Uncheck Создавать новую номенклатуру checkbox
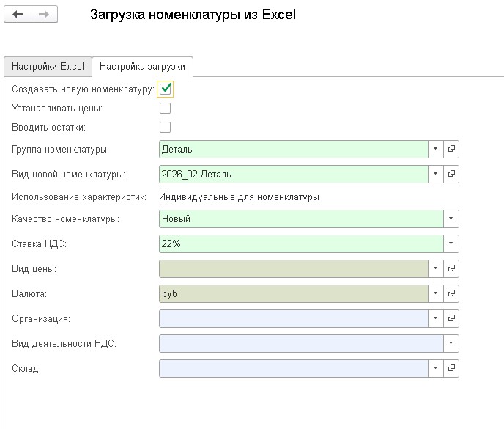 click(x=166, y=89)
